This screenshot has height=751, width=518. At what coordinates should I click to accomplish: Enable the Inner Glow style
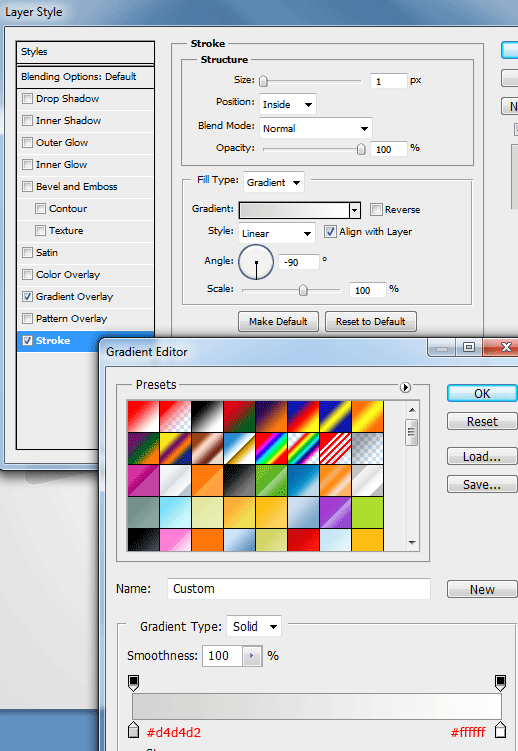tap(28, 165)
